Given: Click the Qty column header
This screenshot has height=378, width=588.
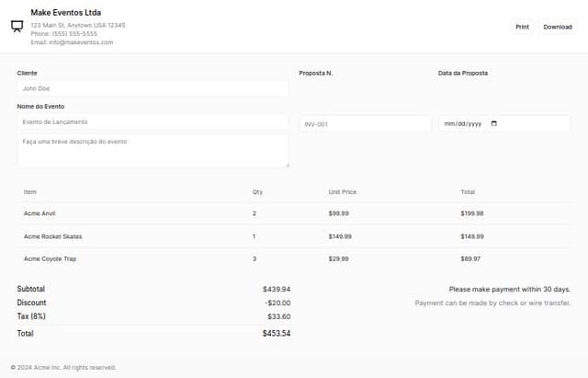Looking at the screenshot, I should [x=257, y=192].
